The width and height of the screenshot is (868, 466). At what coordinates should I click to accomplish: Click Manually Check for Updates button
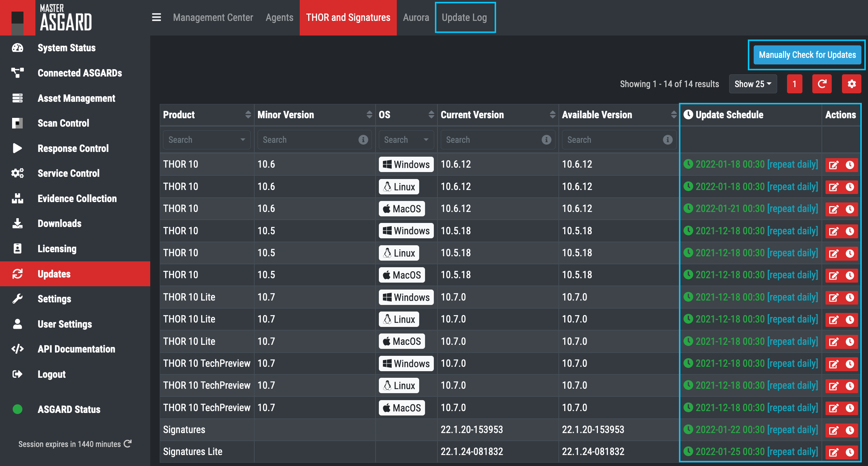click(807, 55)
